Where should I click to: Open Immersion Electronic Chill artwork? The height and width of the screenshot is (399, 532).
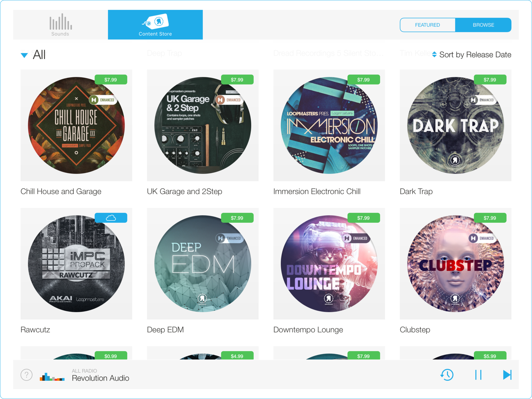(x=329, y=125)
